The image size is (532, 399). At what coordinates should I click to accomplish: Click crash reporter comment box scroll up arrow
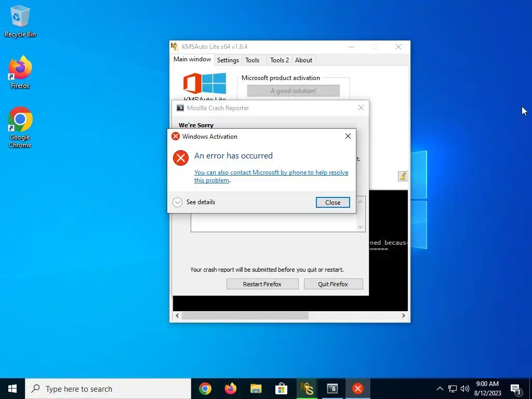(x=361, y=202)
